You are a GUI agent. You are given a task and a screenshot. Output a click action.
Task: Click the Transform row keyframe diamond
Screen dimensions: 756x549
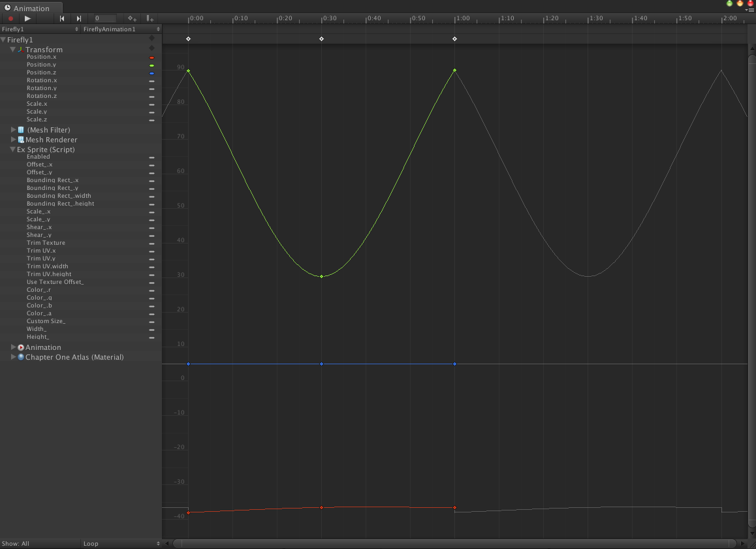(x=152, y=48)
